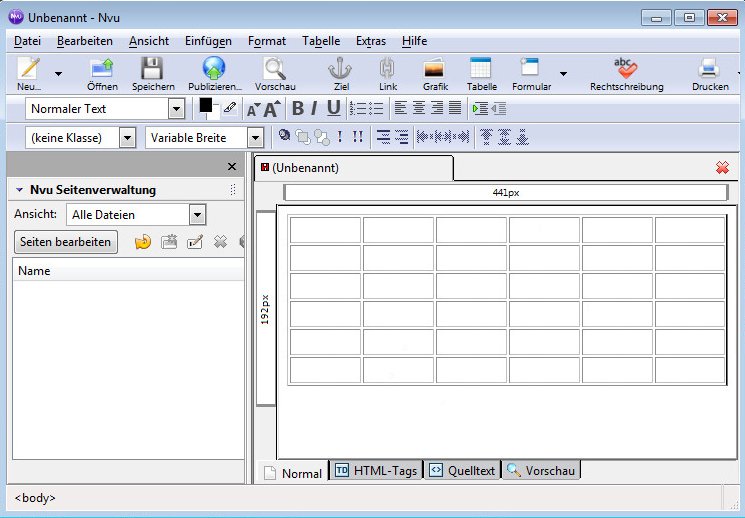745x518 pixels.
Task: Open the arrow menu beside Formular
Action: point(563,74)
